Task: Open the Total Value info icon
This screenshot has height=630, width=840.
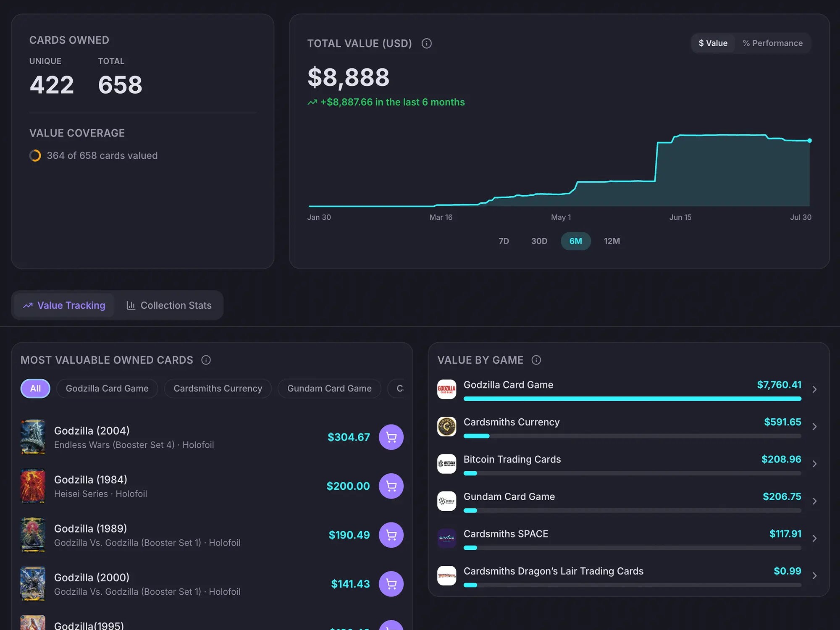Action: click(426, 44)
